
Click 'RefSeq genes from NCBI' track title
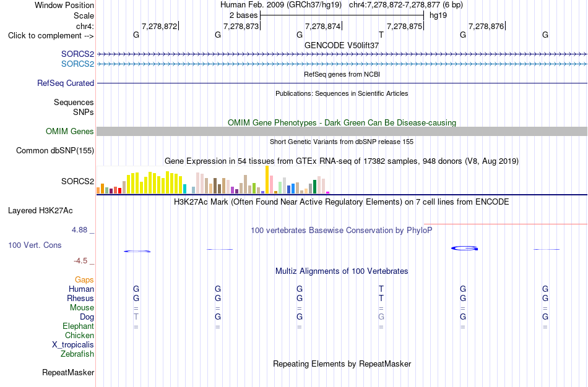pos(342,74)
